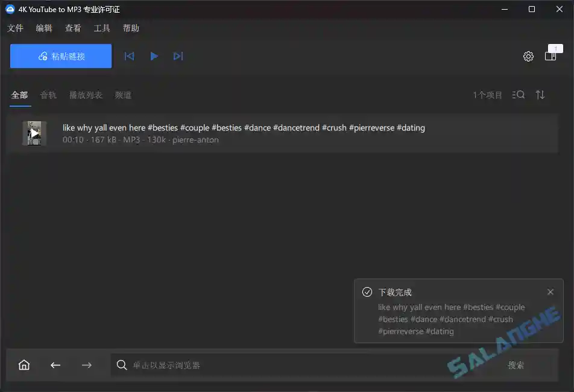The width and height of the screenshot is (574, 392).
Task: Dismiss the 下载完成 notification
Action: coord(550,292)
